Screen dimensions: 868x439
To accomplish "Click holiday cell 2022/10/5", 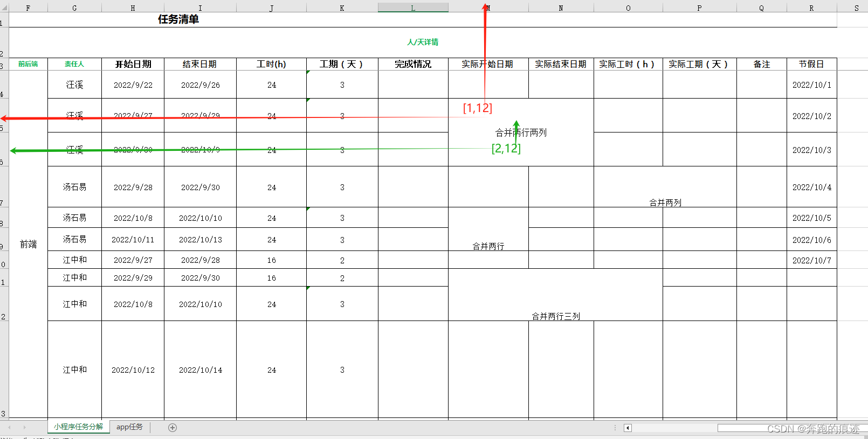I will tap(811, 218).
